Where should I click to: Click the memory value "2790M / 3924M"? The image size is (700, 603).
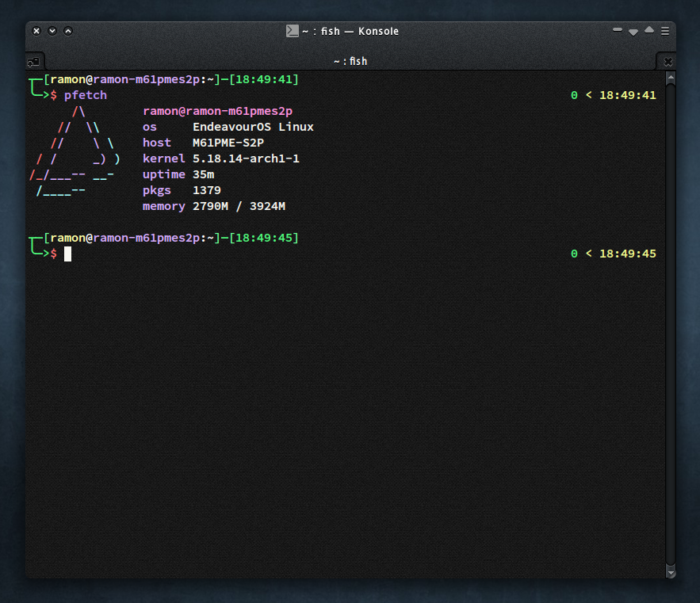[x=239, y=206]
